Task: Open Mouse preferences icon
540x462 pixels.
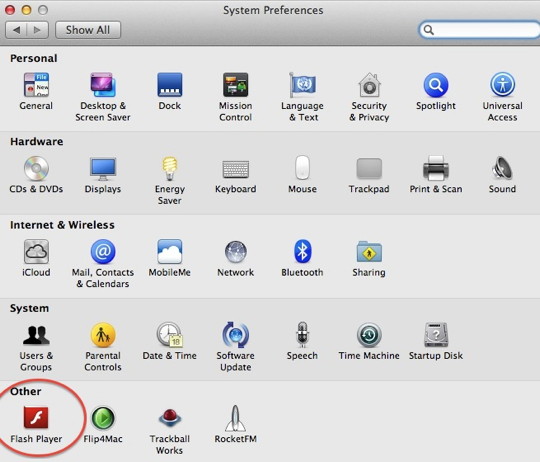Action: point(302,168)
